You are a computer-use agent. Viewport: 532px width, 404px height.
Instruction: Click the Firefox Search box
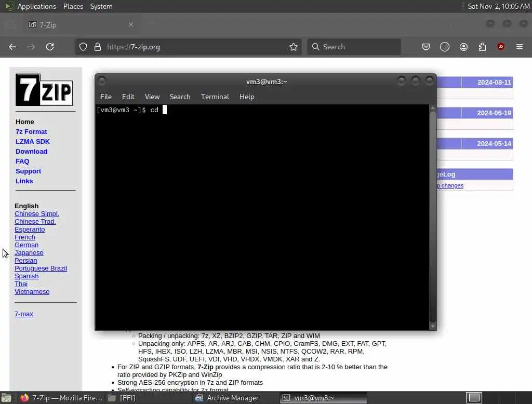(354, 47)
